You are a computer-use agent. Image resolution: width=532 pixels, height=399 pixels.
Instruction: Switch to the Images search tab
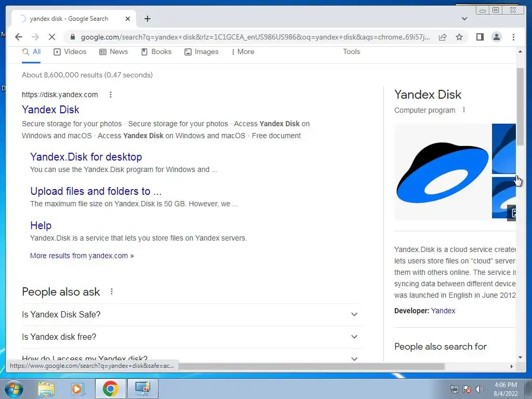(201, 52)
